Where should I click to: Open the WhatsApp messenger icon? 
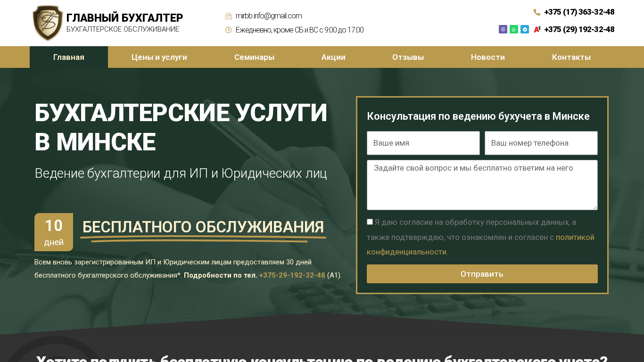coord(514,29)
